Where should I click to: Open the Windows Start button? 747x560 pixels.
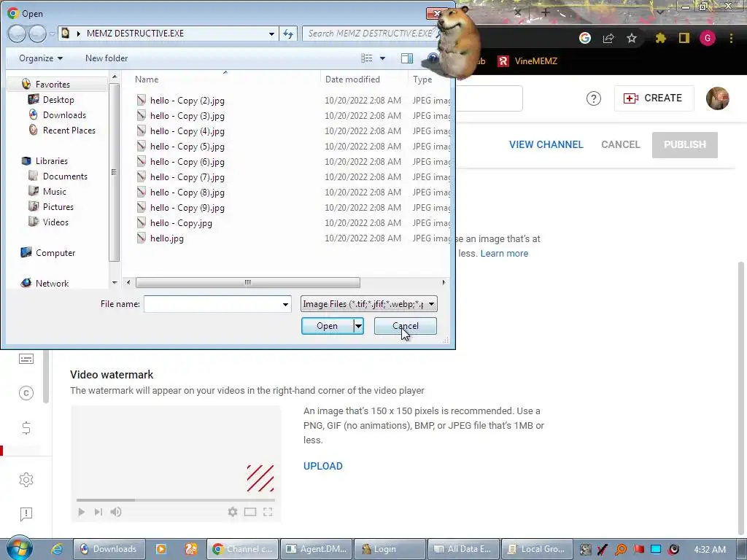19,548
